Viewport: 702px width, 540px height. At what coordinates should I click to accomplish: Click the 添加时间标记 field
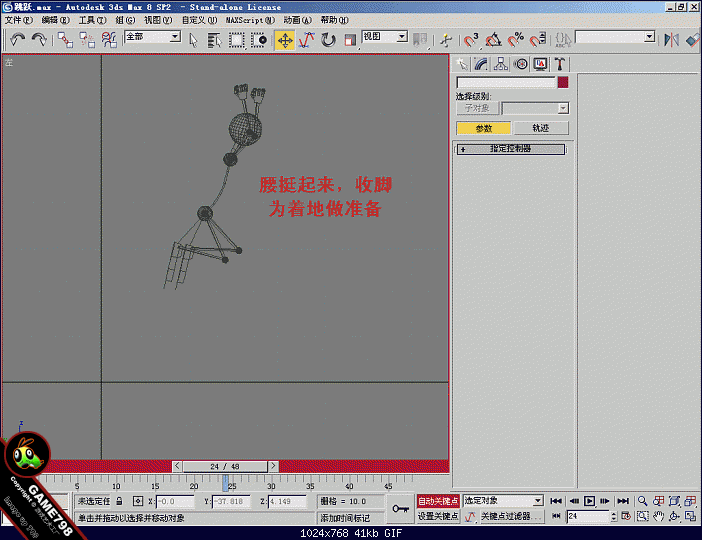tap(350, 518)
